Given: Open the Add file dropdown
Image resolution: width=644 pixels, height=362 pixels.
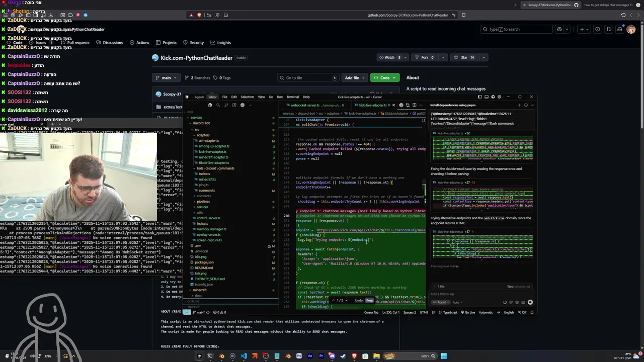Looking at the screenshot, I should [355, 78].
